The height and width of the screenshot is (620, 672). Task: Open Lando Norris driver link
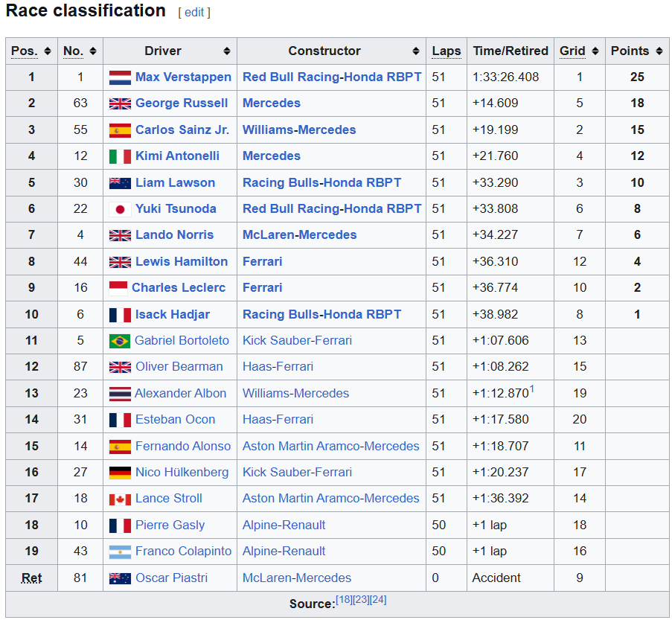tap(174, 235)
